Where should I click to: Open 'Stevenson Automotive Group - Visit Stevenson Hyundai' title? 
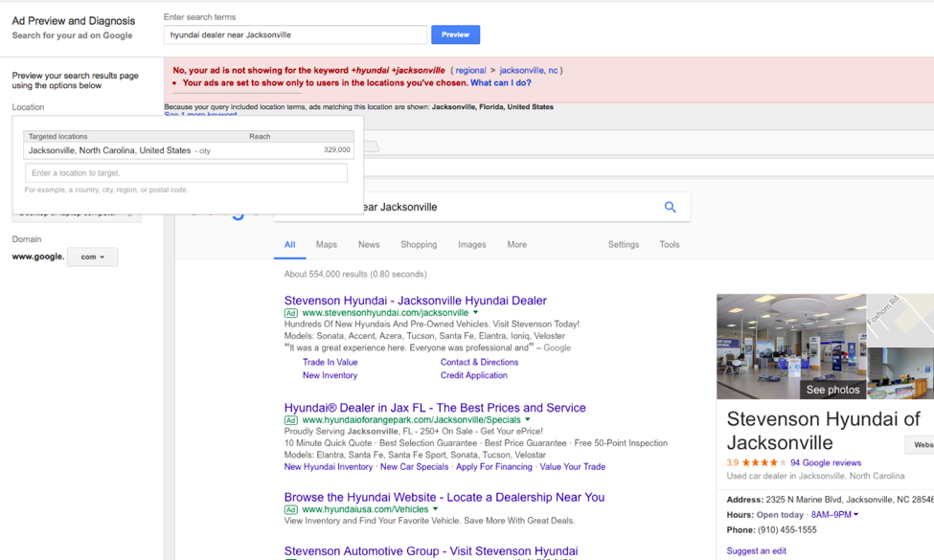click(431, 551)
